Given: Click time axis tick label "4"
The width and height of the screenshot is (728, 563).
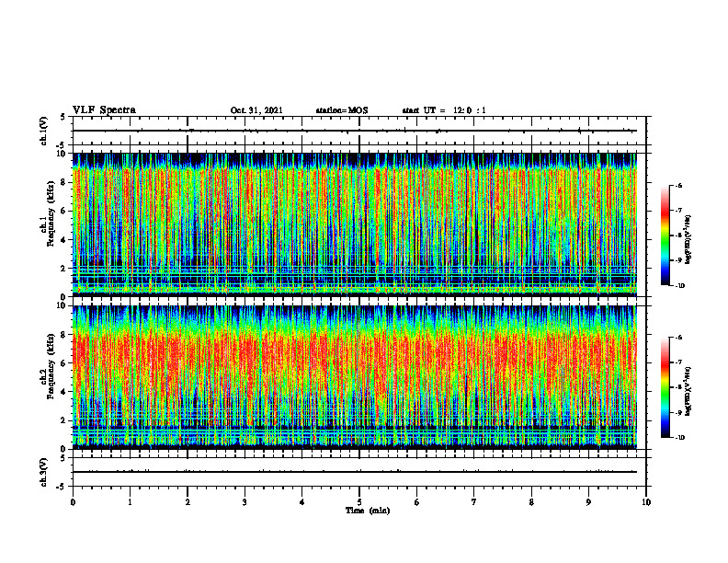Looking at the screenshot, I should pyautogui.click(x=302, y=502).
